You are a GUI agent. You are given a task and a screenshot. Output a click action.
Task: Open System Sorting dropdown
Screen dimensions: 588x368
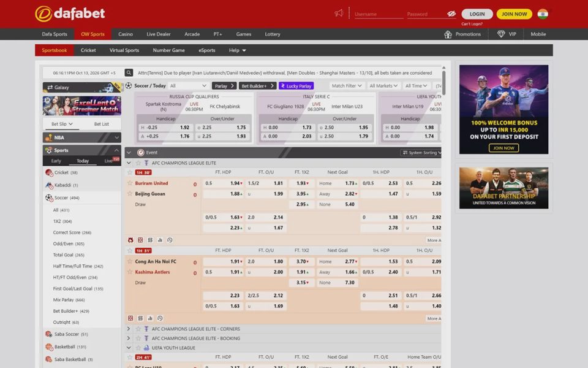pos(421,153)
